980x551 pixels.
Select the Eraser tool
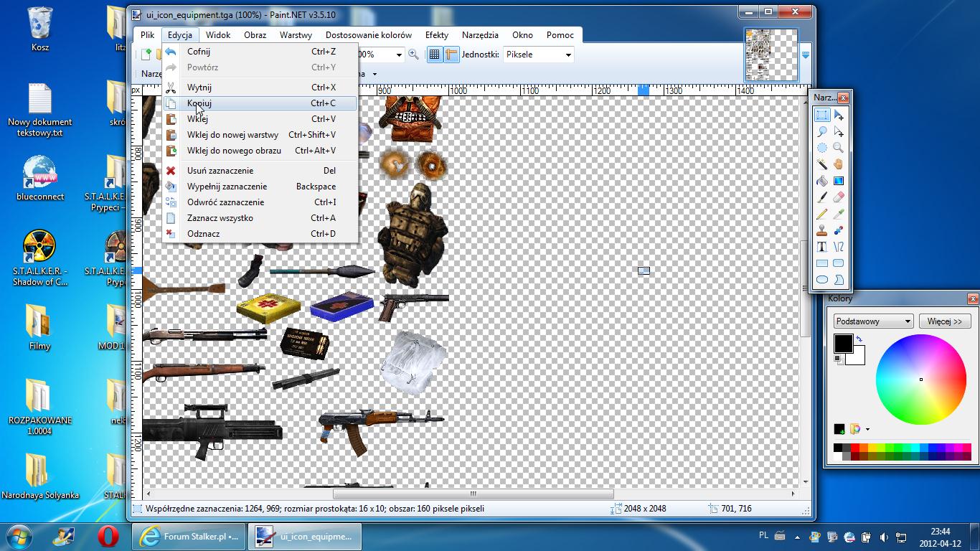pos(838,198)
